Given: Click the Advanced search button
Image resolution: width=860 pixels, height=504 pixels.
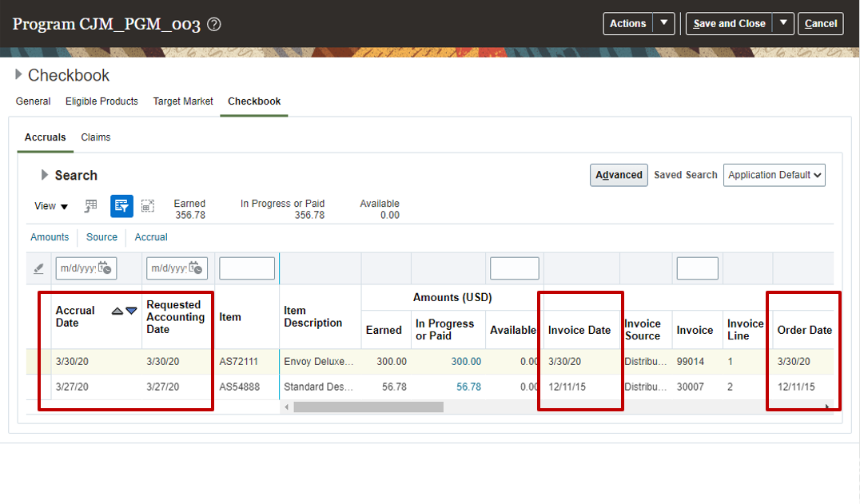Looking at the screenshot, I should 619,174.
